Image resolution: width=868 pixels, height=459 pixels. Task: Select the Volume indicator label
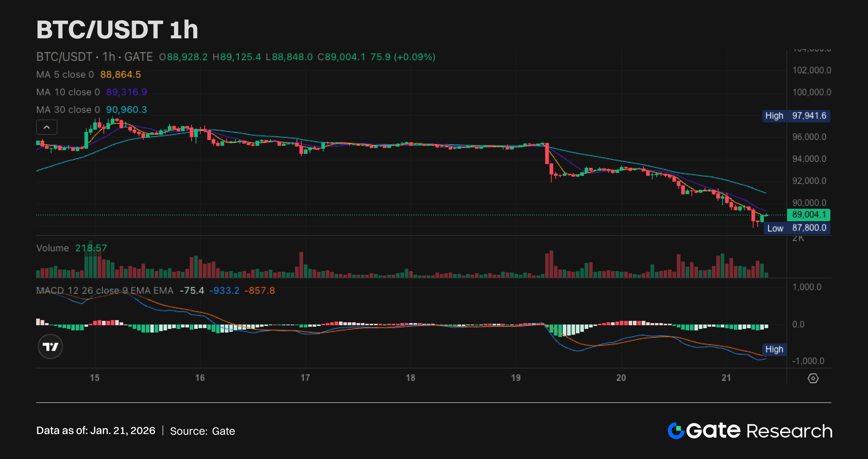tap(52, 248)
